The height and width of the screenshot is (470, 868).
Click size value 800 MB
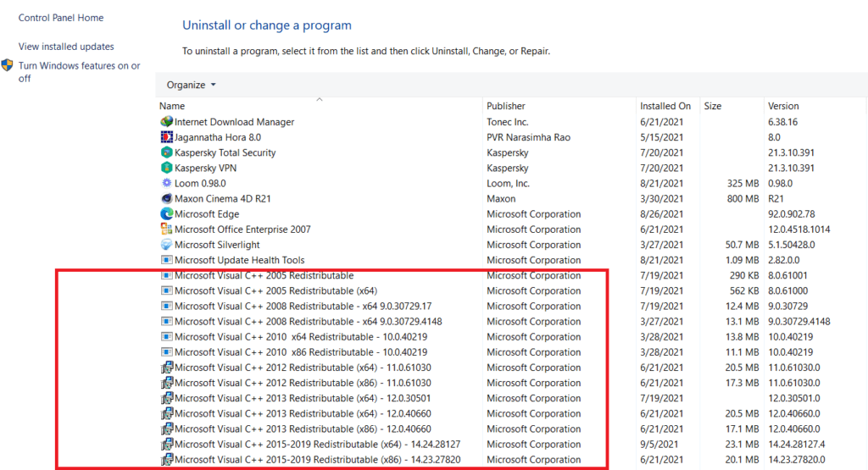coord(743,198)
